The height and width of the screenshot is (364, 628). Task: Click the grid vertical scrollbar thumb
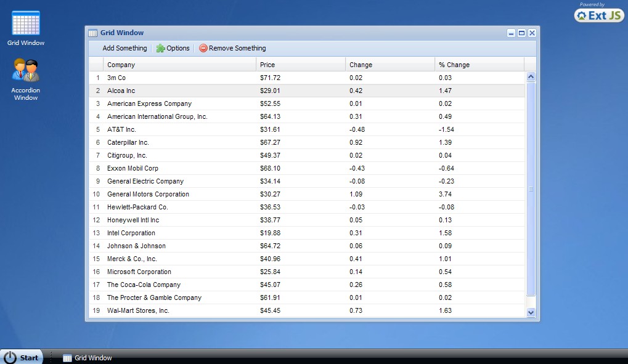pyautogui.click(x=531, y=188)
